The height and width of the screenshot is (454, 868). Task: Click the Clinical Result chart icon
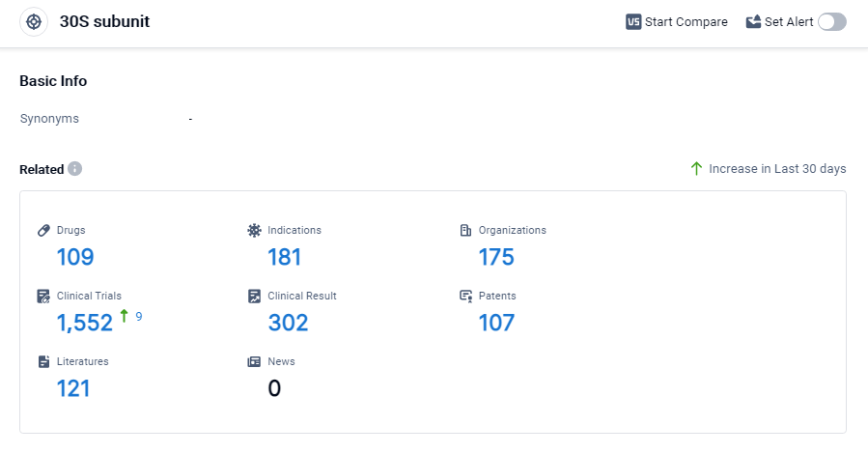pyautogui.click(x=254, y=296)
